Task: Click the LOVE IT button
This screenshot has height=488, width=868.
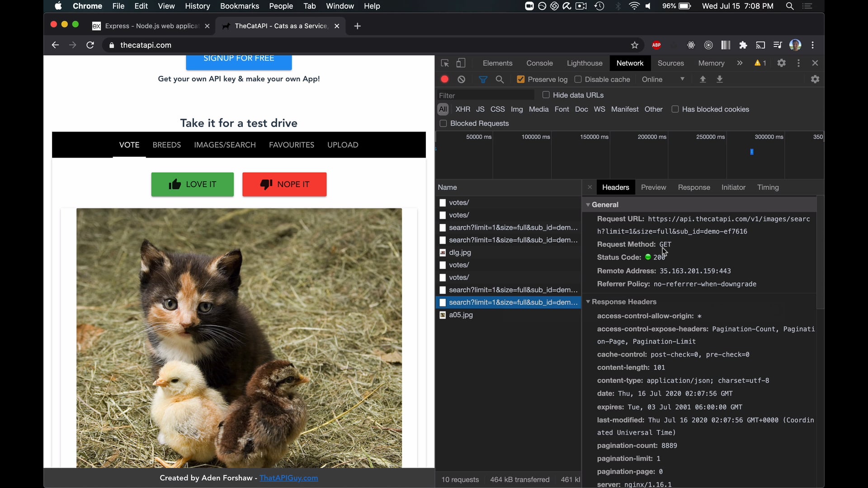Action: [193, 184]
